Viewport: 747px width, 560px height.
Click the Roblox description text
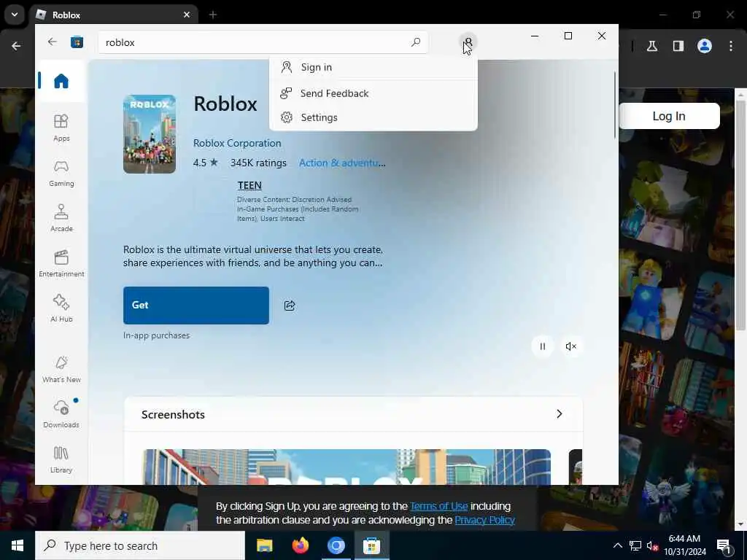coord(253,256)
